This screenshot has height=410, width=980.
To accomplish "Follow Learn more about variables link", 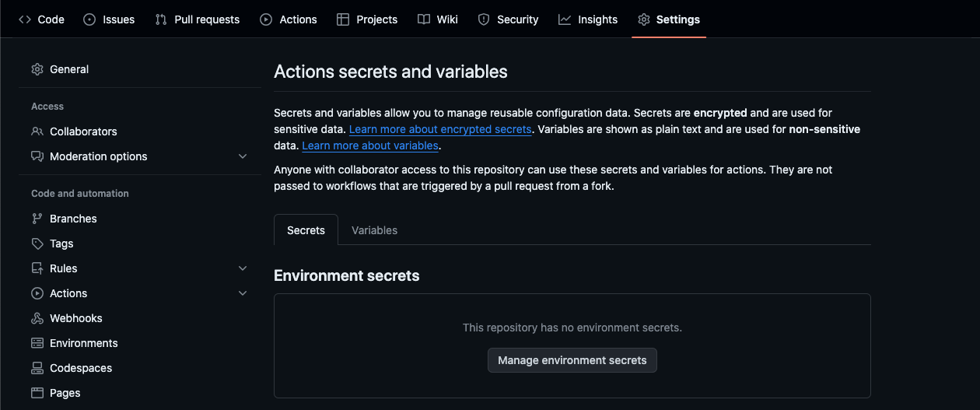I will click(370, 145).
